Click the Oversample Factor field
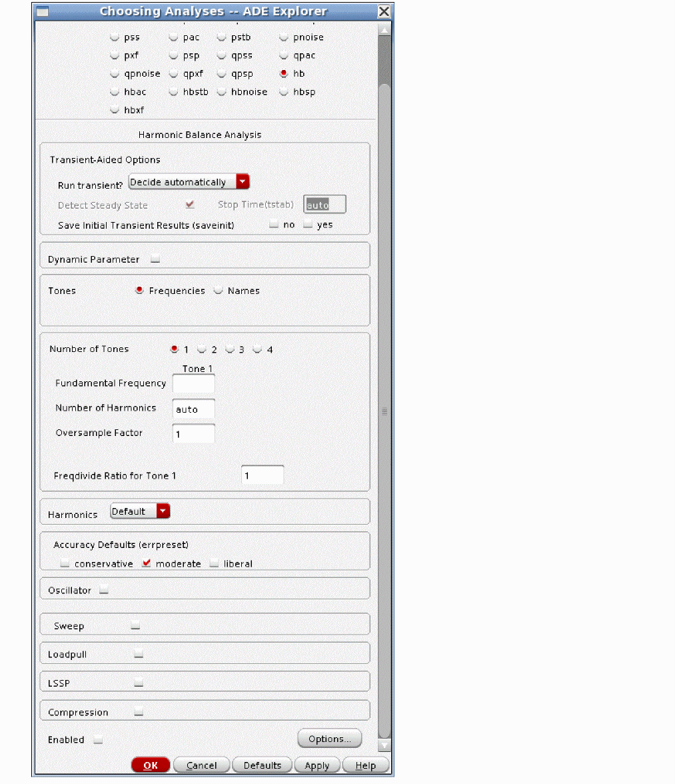The height and width of the screenshot is (784, 675). pyautogui.click(x=194, y=433)
